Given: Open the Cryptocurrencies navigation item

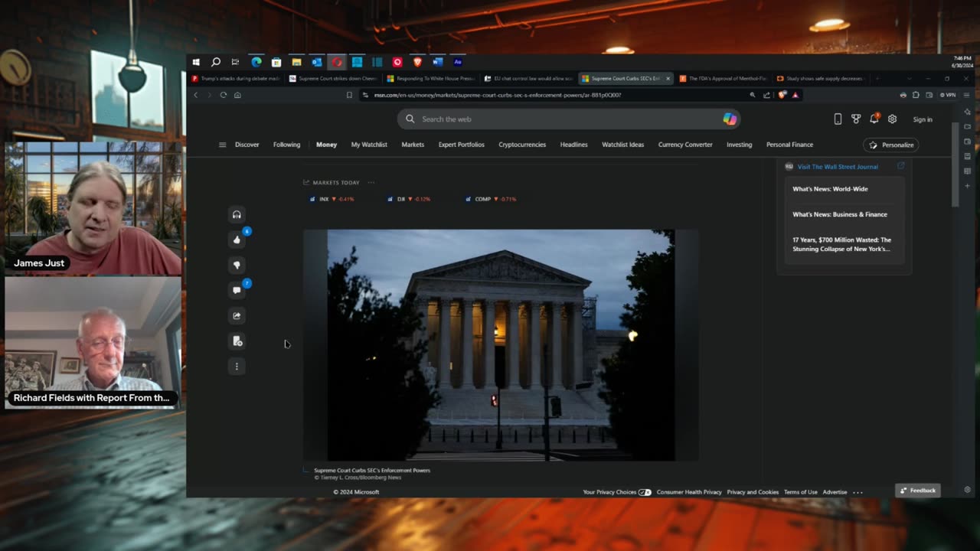Looking at the screenshot, I should (x=522, y=145).
